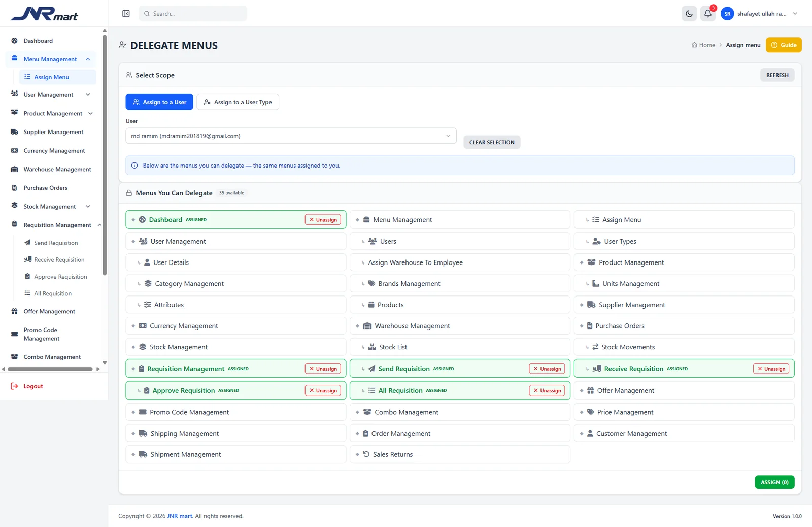Expand Product Management in sidebar
The image size is (812, 527).
[90, 114]
